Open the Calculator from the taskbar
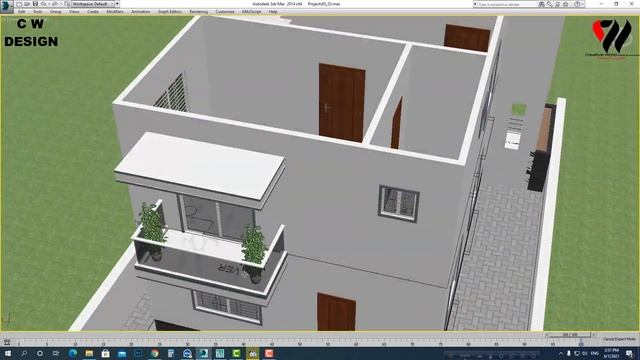 coord(171,353)
